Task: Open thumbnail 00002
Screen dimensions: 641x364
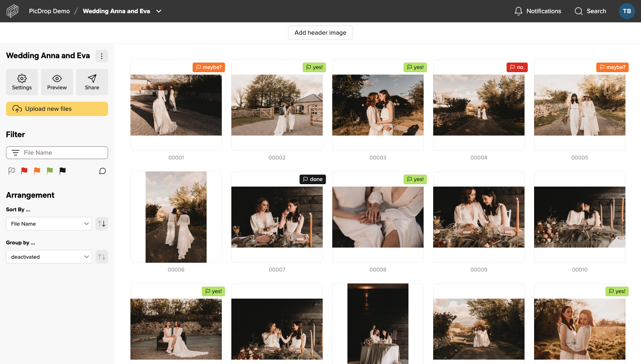Action: coord(277,105)
